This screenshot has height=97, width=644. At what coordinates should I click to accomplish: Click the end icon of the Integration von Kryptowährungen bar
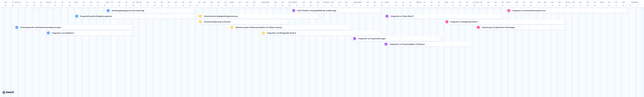(x=441, y=39)
